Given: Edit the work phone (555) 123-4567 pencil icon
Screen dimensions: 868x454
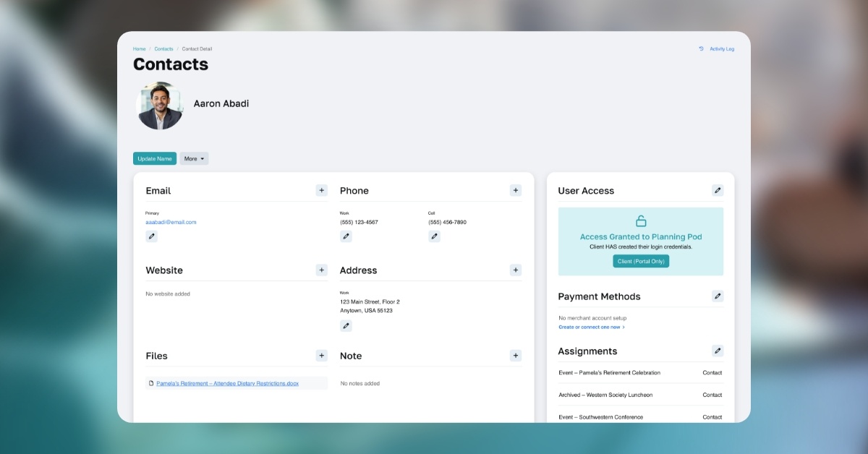Looking at the screenshot, I should click(x=346, y=236).
